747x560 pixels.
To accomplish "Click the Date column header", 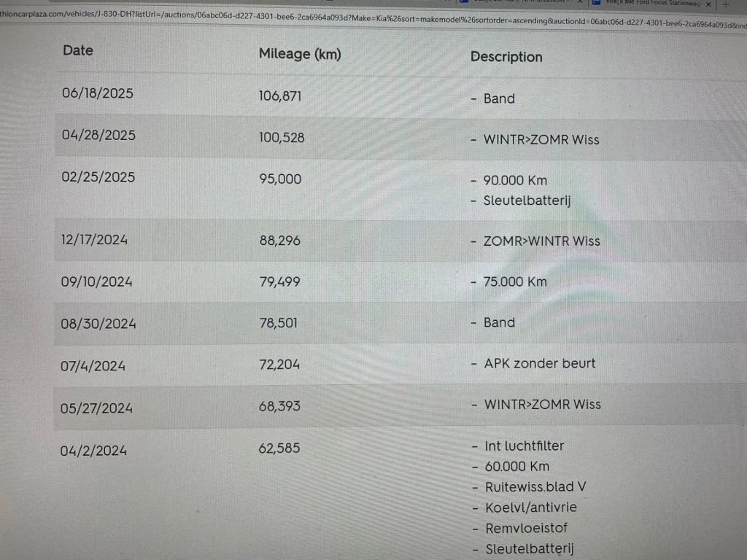I will (x=78, y=50).
